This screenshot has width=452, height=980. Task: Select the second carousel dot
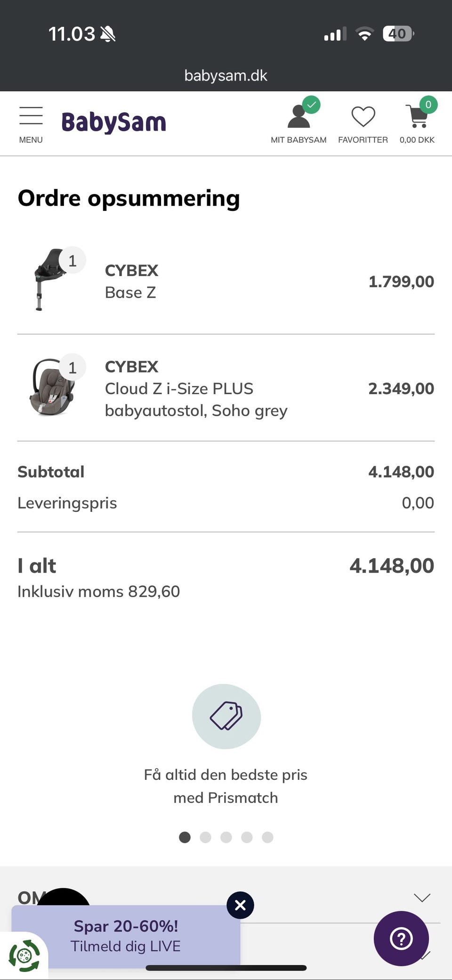[x=205, y=837]
